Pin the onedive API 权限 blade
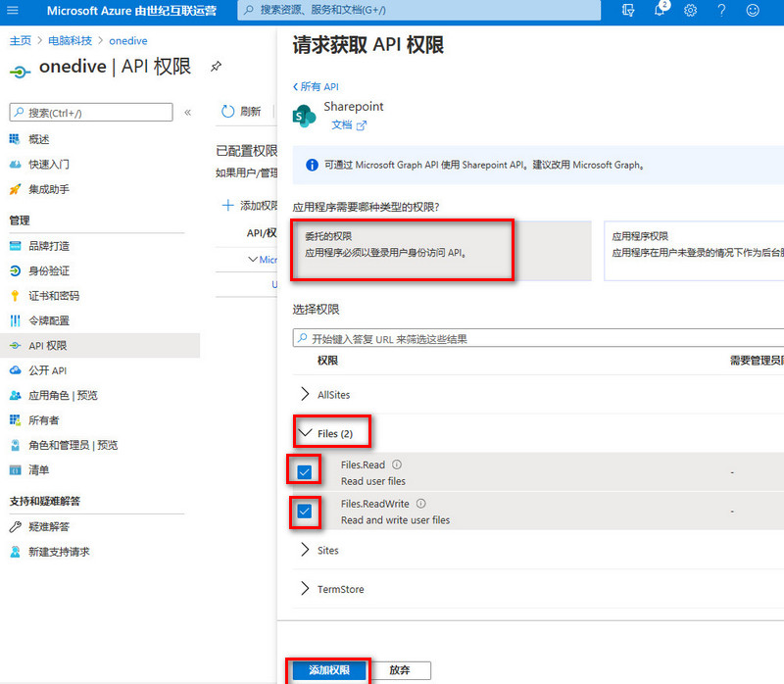 tap(216, 67)
